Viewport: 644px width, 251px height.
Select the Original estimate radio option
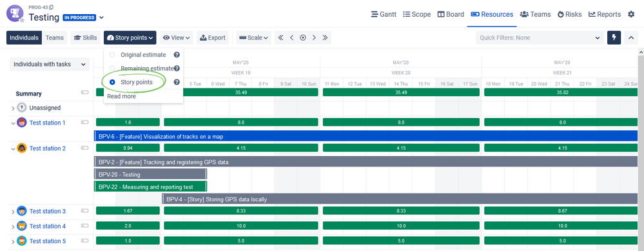(112, 55)
